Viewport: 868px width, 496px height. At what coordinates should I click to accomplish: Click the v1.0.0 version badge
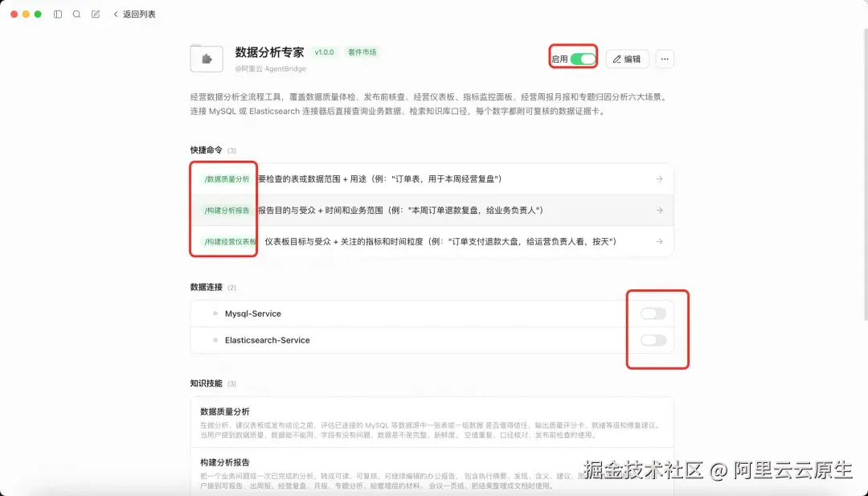tap(325, 52)
